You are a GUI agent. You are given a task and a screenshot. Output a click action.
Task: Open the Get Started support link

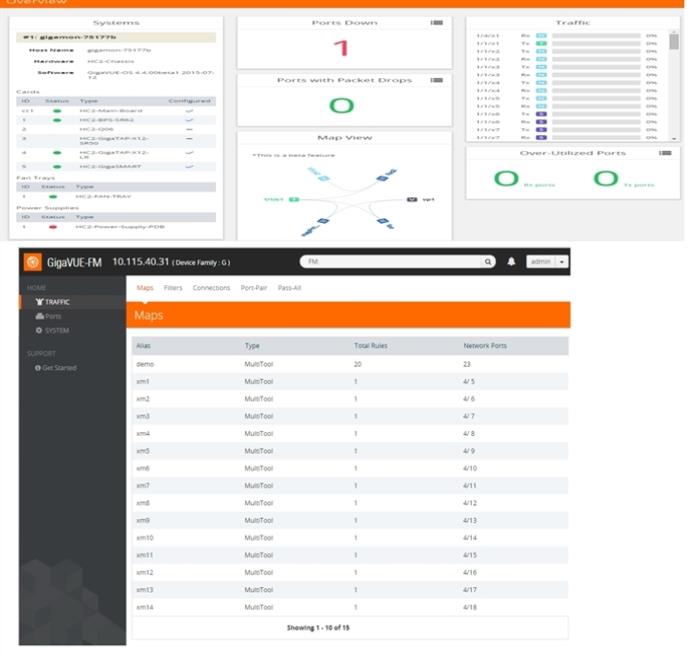click(56, 368)
